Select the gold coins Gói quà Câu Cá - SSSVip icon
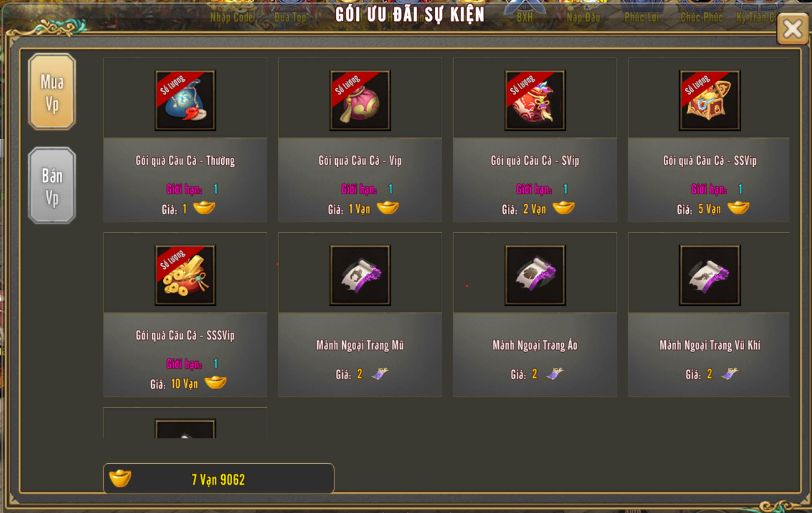This screenshot has height=513, width=812. pyautogui.click(x=185, y=275)
